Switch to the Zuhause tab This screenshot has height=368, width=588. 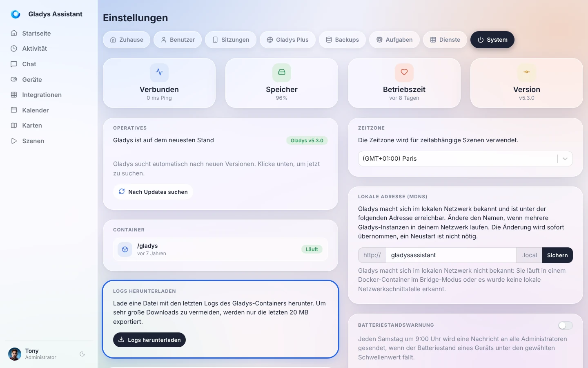tap(127, 40)
